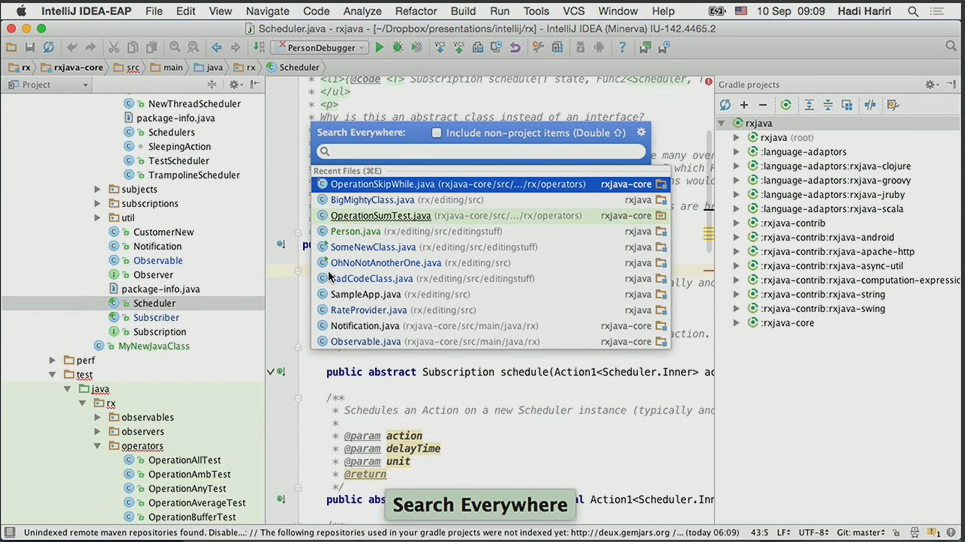
Task: Open Gradle projects panel gear menu
Action: pos(931,85)
